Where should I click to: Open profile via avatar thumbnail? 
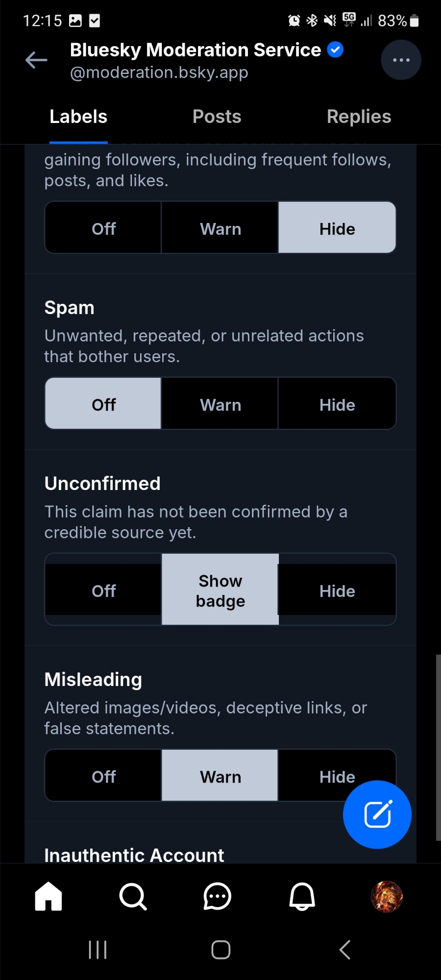click(387, 896)
